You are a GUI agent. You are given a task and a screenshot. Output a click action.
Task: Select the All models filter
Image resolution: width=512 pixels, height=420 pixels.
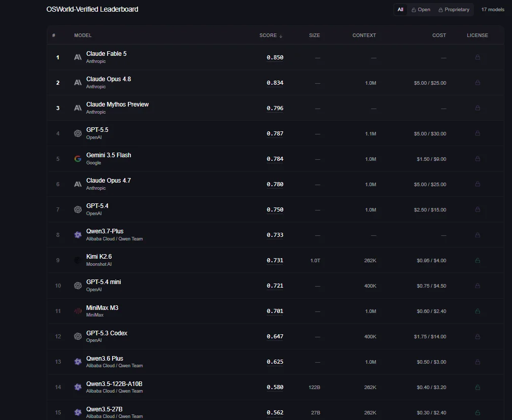[400, 10]
